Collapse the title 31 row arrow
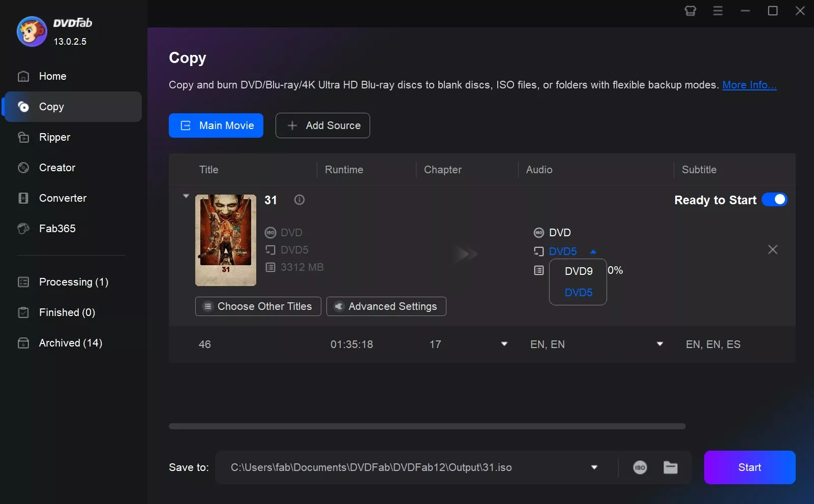The width and height of the screenshot is (814, 504). 186,196
